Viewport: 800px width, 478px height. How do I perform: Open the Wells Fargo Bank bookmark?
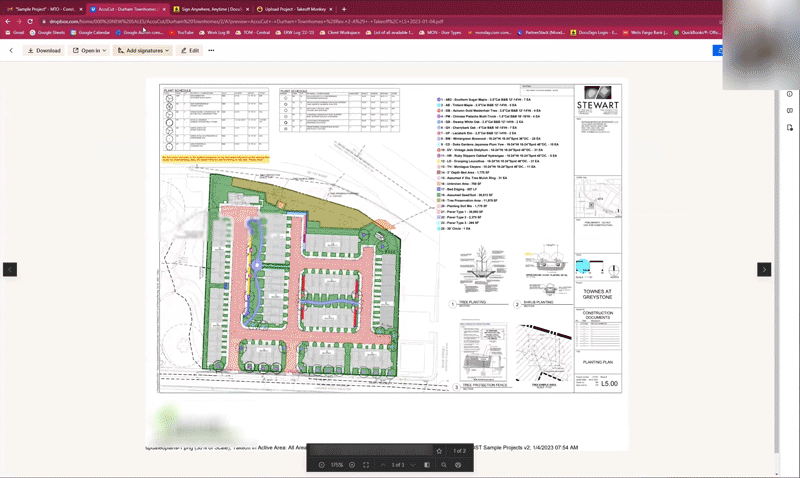[x=645, y=32]
